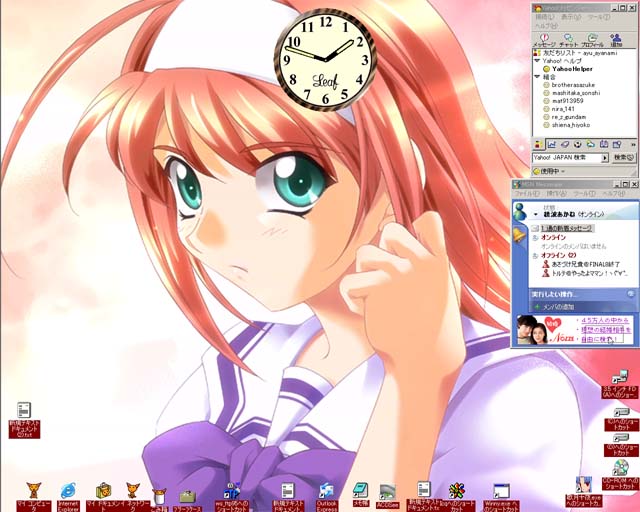This screenshot has width=640, height=512.
Task: Open the ヘルプ menu in MSN Messenger
Action: [614, 194]
